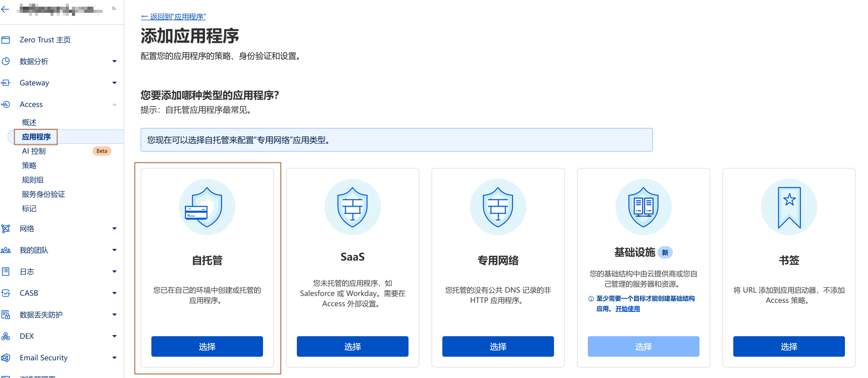The image size is (868, 378).
Task: Click the DEX sidebar icon
Action: pos(6,336)
